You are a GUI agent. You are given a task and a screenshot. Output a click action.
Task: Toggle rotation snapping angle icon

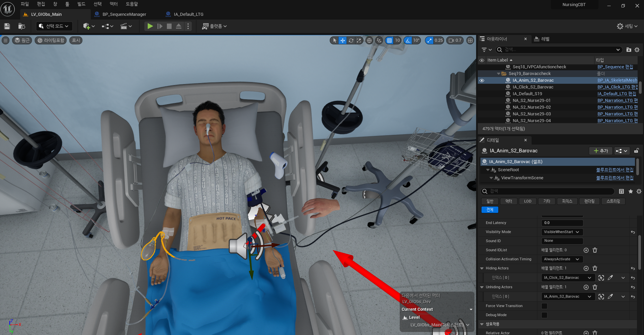(x=408, y=40)
